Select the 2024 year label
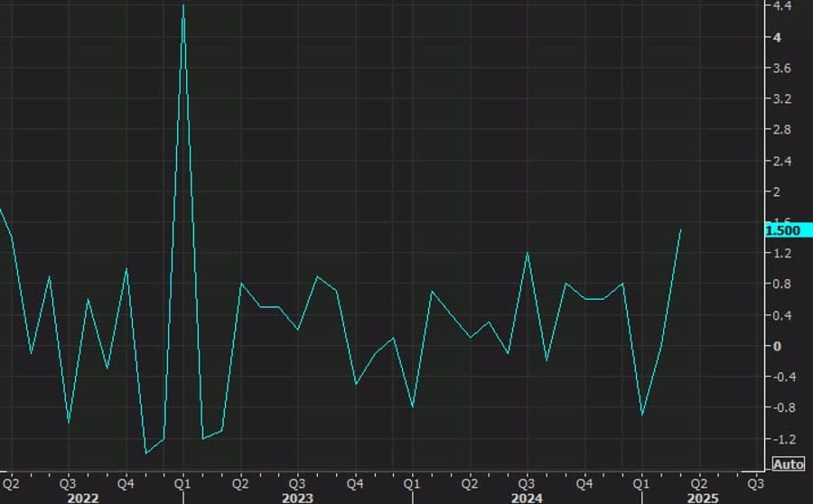This screenshot has height=504, width=813. tap(527, 496)
